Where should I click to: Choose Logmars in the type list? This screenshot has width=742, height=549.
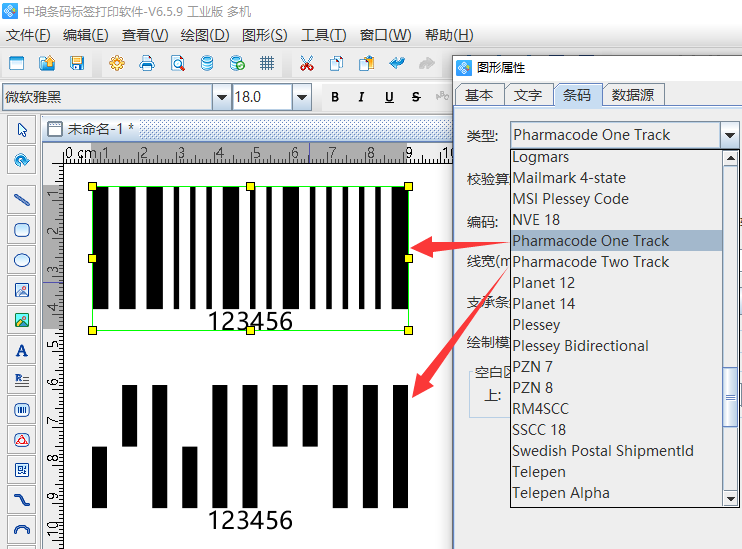click(x=617, y=157)
